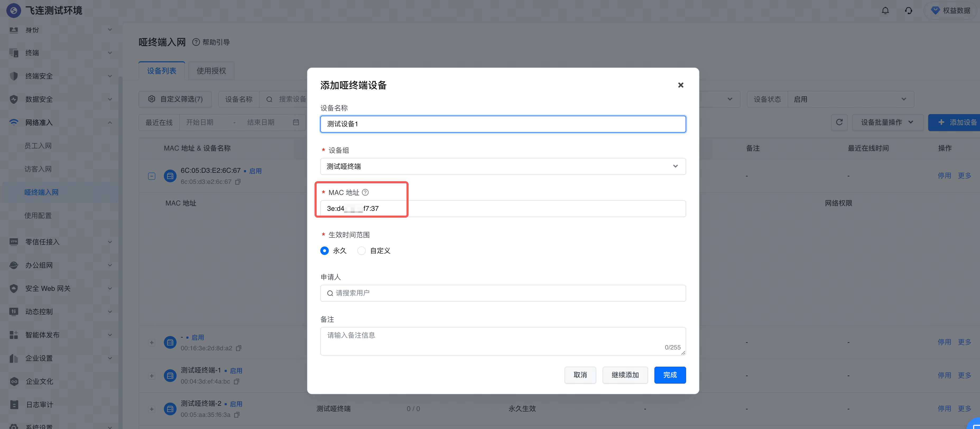Screen dimensions: 980x429
Task: Click the 取消 button
Action: tap(580, 375)
